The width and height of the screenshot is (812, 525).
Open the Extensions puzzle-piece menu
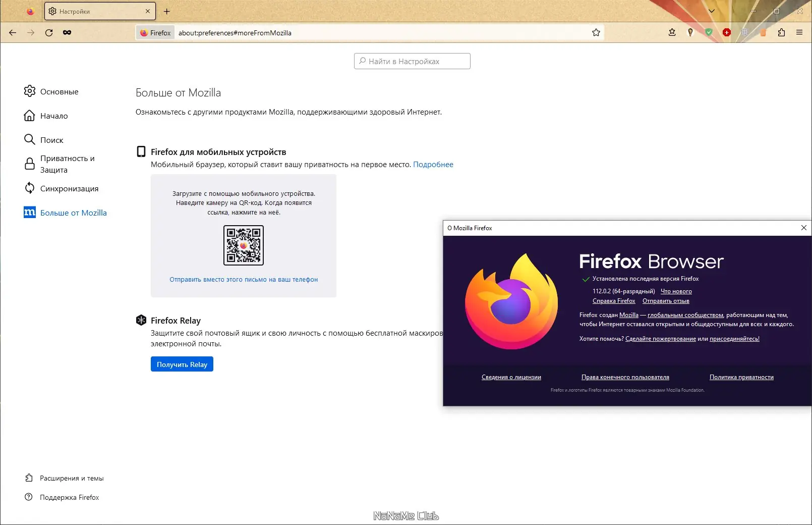781,33
